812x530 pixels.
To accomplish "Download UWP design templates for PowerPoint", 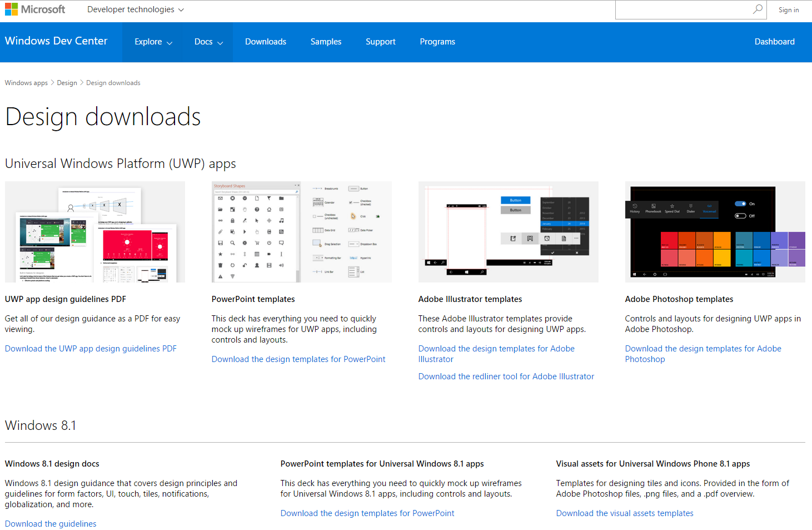I will pos(298,359).
